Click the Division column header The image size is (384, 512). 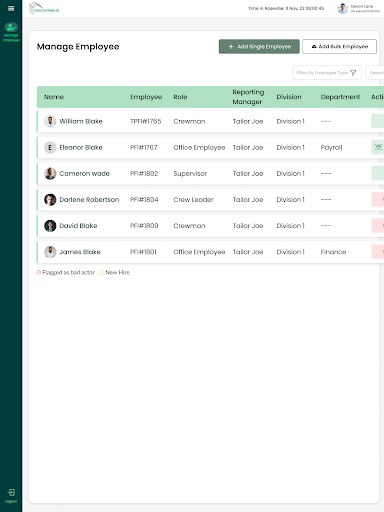click(289, 97)
